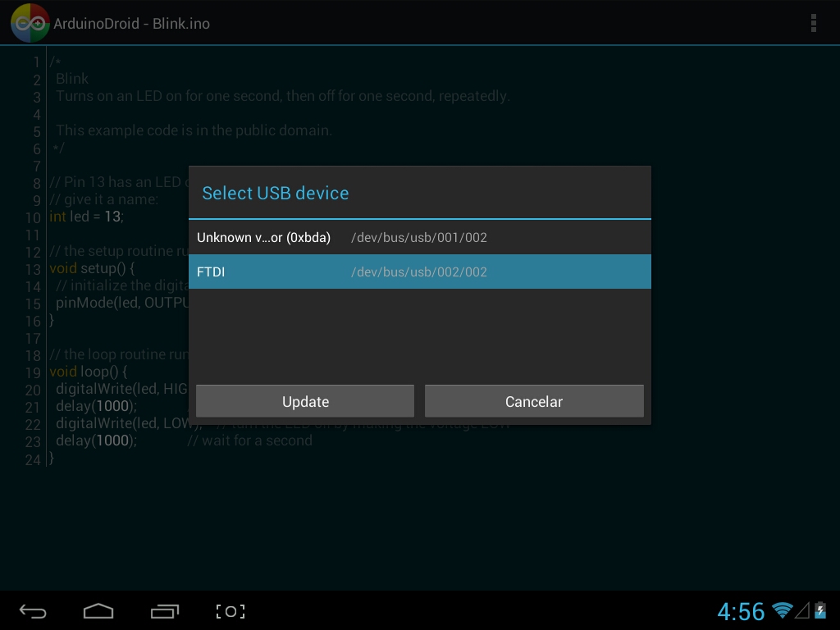This screenshot has width=840, height=630.
Task: Dismiss the dialog with Cancelar
Action: coord(533,401)
